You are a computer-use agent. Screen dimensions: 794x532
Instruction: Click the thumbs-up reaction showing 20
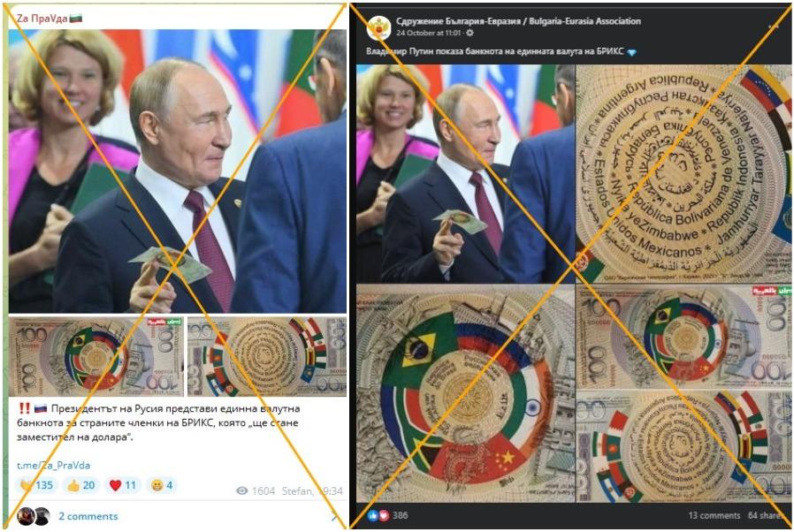click(x=80, y=485)
